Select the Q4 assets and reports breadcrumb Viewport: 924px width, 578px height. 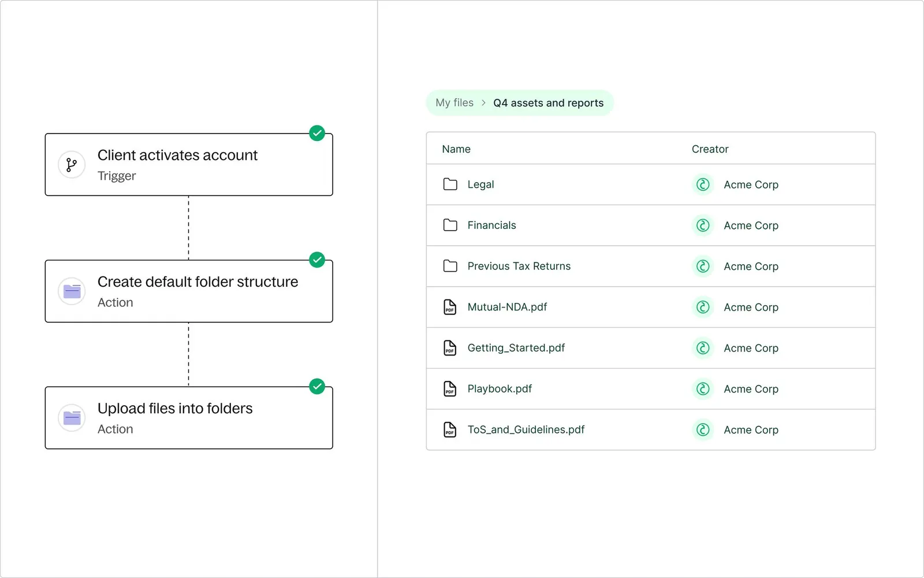548,103
